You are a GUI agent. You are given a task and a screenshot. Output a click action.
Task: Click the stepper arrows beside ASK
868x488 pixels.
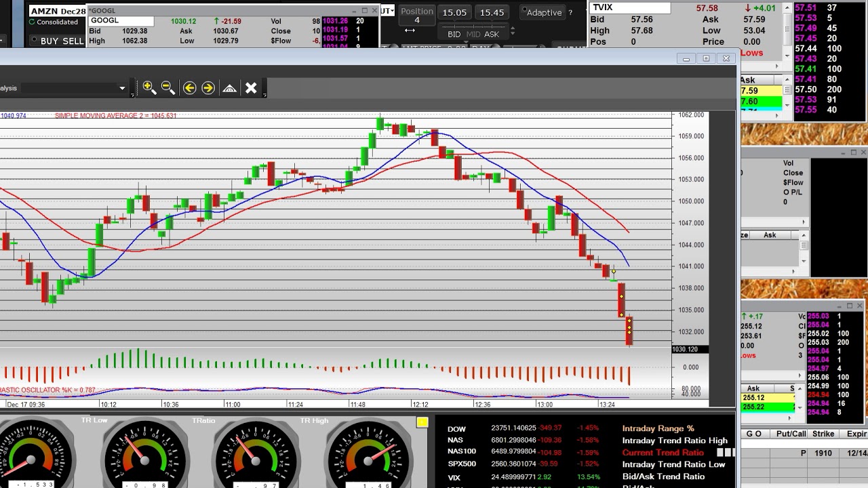512,32
